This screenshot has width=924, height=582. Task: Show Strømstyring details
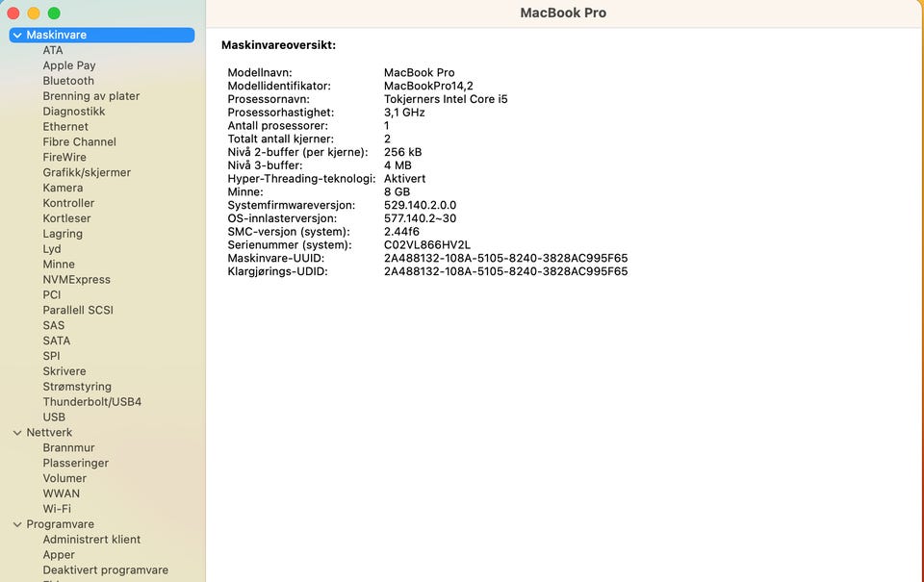coord(77,387)
